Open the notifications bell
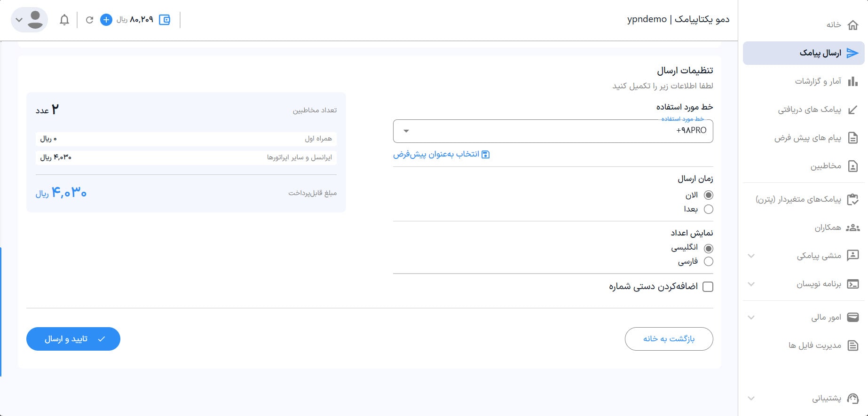The width and height of the screenshot is (868, 416). pyautogui.click(x=64, y=20)
